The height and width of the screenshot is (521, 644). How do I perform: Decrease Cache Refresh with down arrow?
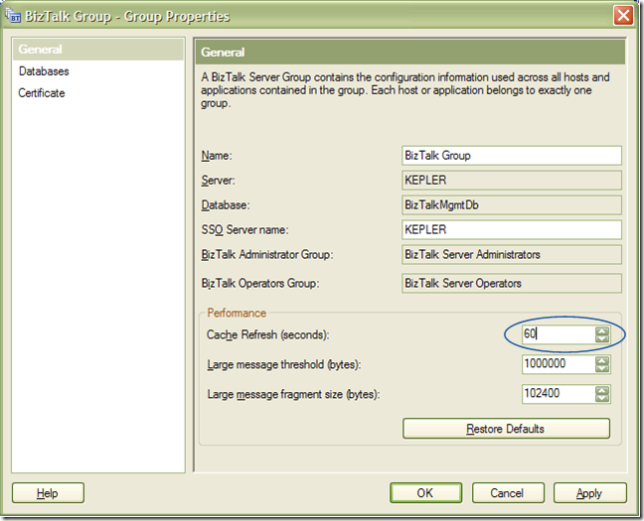(602, 338)
